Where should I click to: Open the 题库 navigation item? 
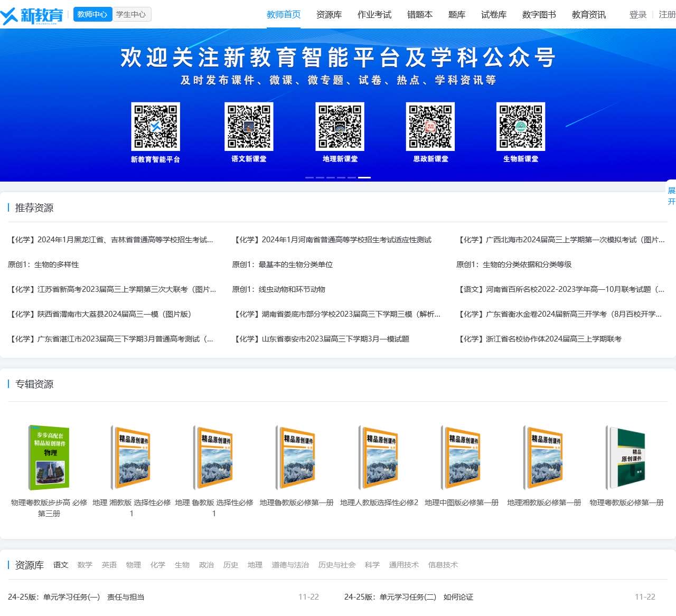457,15
